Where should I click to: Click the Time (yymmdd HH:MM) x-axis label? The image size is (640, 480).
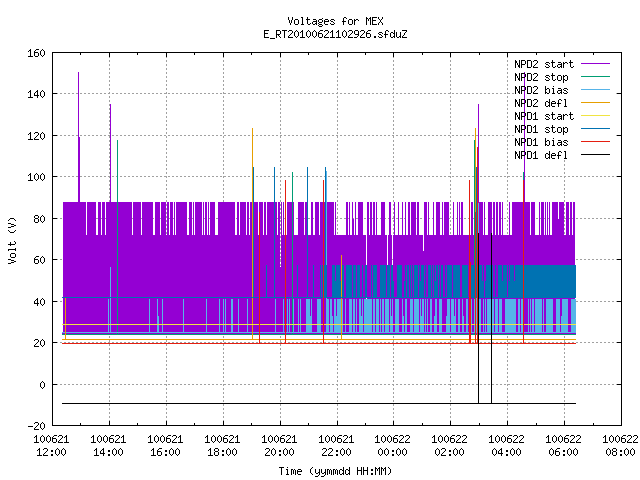click(x=335, y=471)
